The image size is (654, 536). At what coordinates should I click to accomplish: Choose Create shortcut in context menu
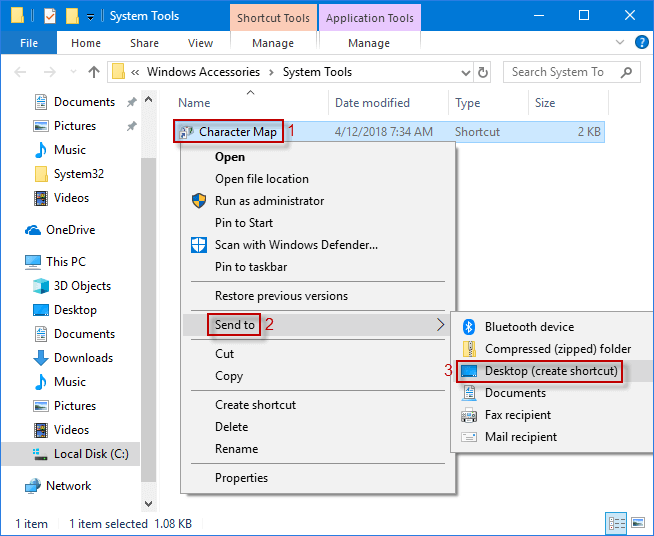pos(318,405)
